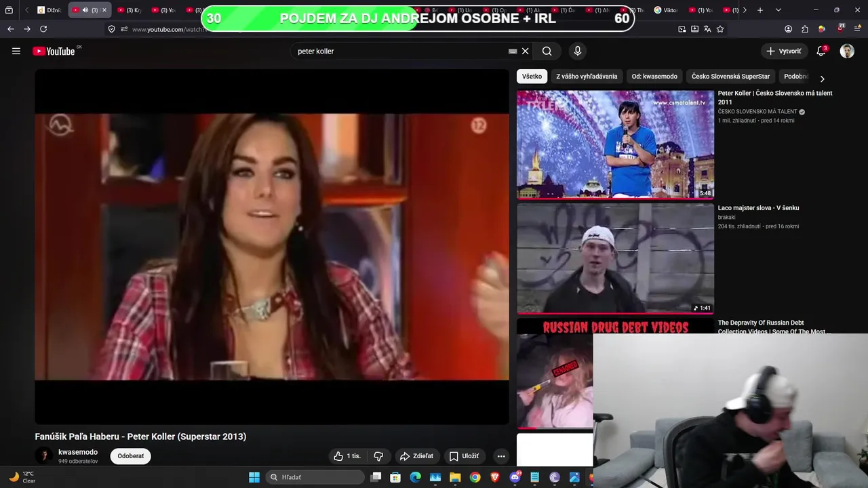Mute the playing YouTube tab
The height and width of the screenshot is (488, 868).
click(85, 10)
